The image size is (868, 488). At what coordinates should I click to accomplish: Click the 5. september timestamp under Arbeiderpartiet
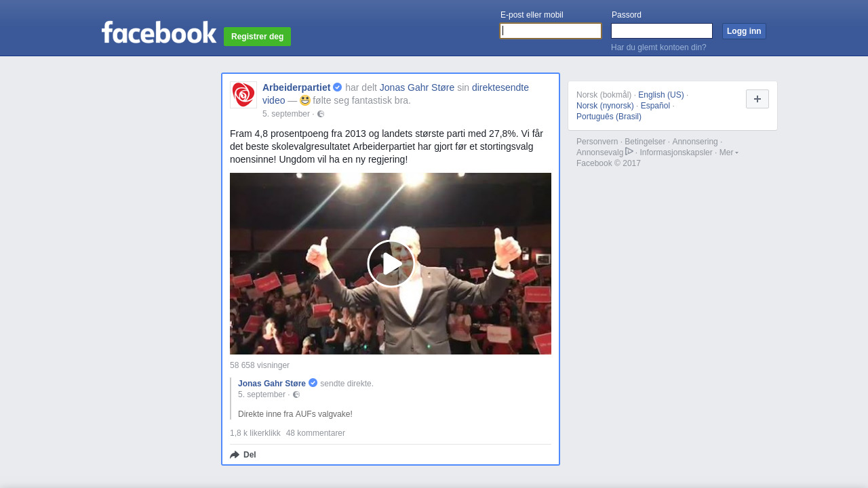[286, 114]
